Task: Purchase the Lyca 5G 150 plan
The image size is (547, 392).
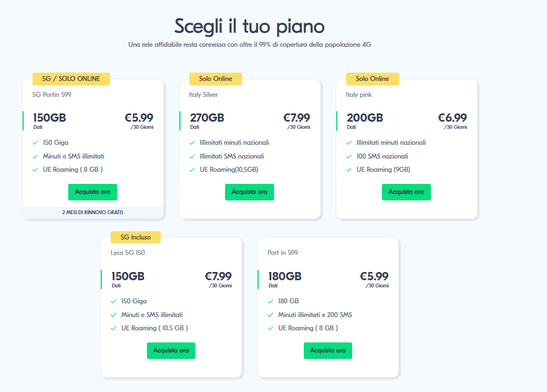Action: pos(171,351)
